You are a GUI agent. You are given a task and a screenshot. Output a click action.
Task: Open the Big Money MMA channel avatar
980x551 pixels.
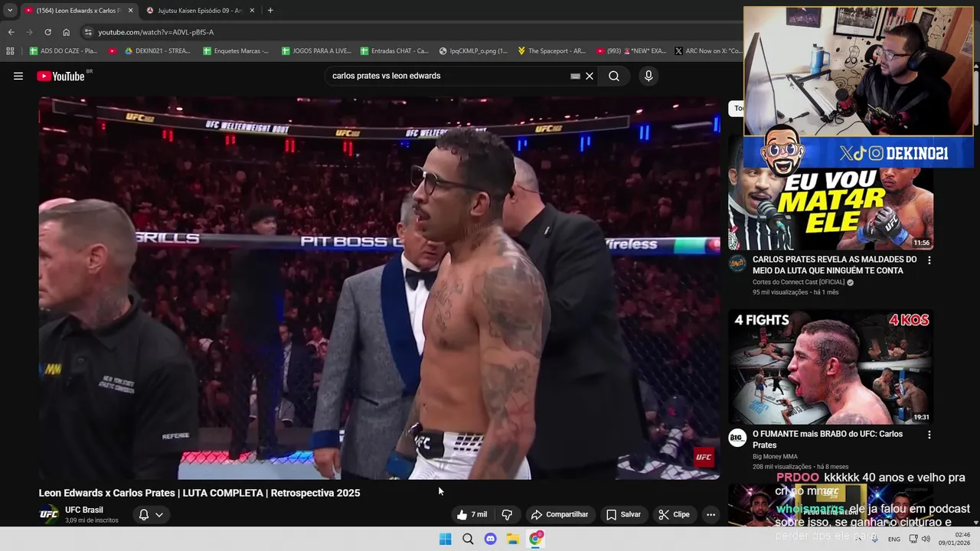[737, 438]
